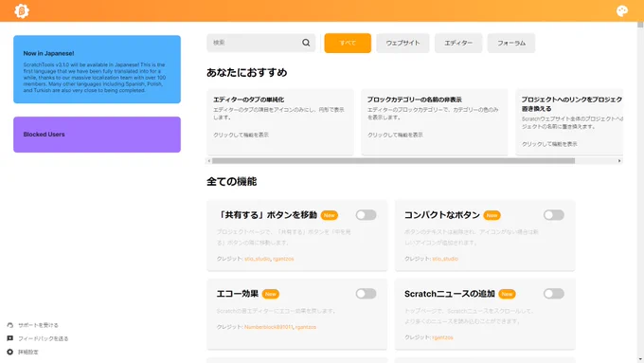
Task: Open rgantzos credit in エコー効果 card
Action: click(x=306, y=327)
